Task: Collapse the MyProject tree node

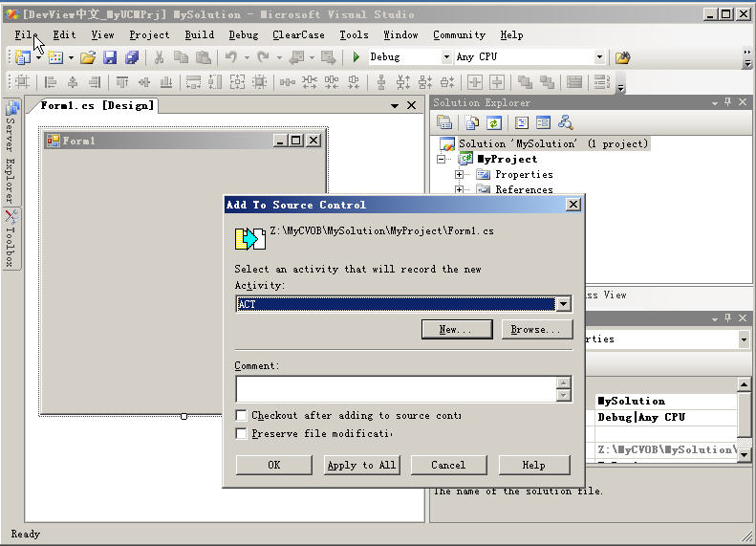Action: point(442,159)
